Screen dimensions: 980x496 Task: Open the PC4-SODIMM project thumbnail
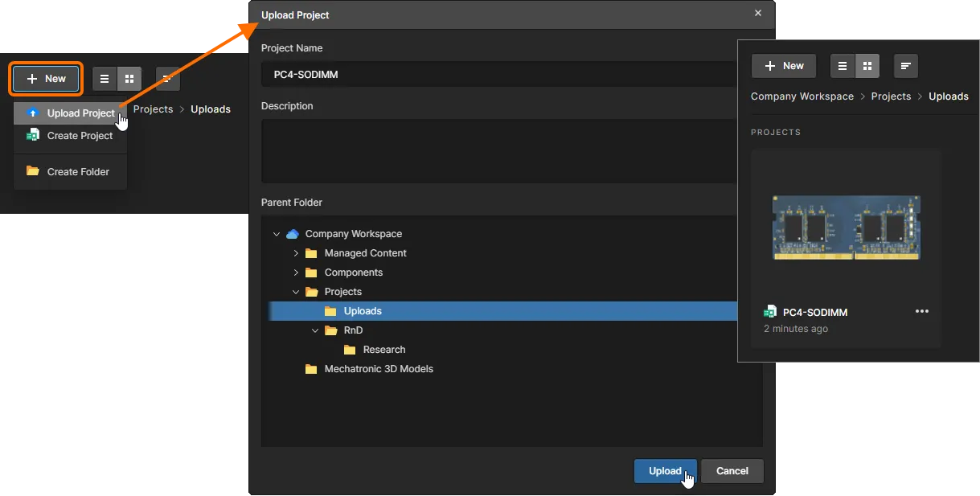point(846,228)
